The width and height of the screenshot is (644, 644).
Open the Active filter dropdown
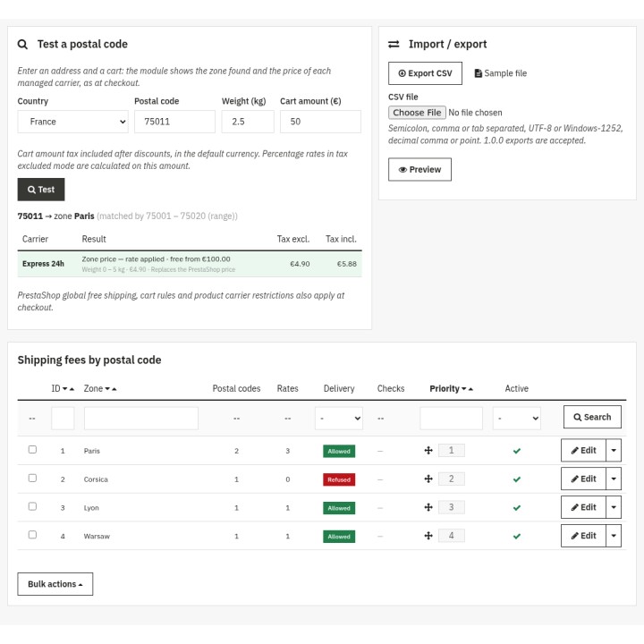(517, 418)
